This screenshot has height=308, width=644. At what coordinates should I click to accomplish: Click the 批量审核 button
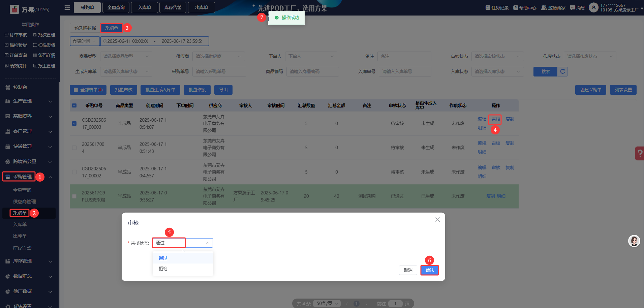point(124,90)
